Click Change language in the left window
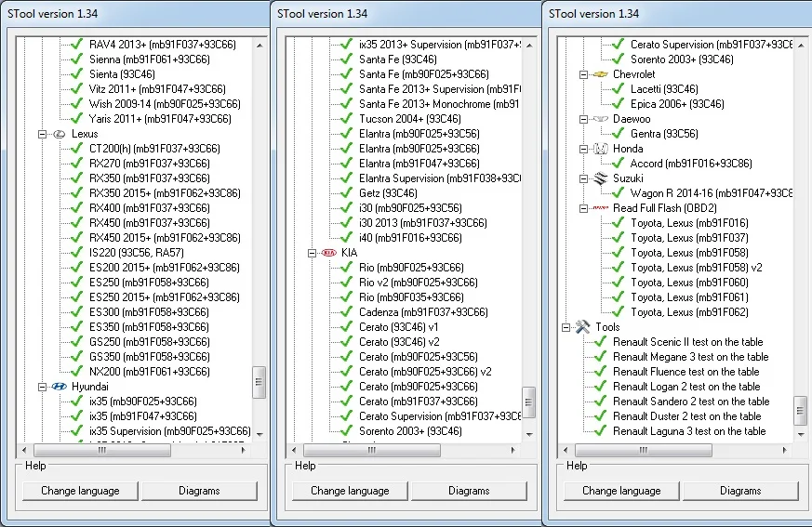The image size is (812, 527). click(80, 491)
